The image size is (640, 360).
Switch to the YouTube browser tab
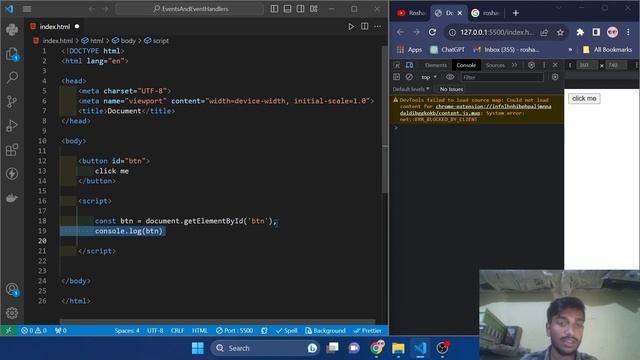[x=411, y=13]
